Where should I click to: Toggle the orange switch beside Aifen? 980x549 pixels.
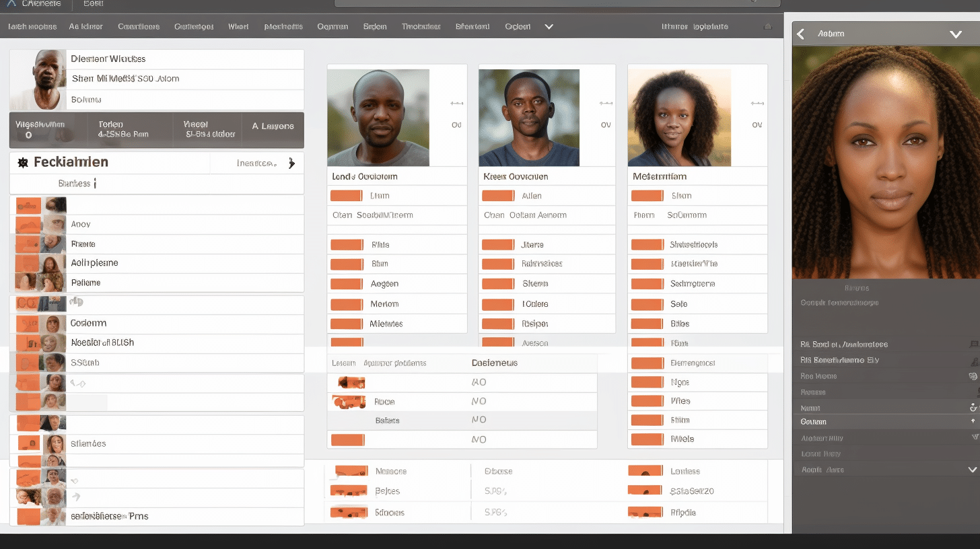point(498,196)
